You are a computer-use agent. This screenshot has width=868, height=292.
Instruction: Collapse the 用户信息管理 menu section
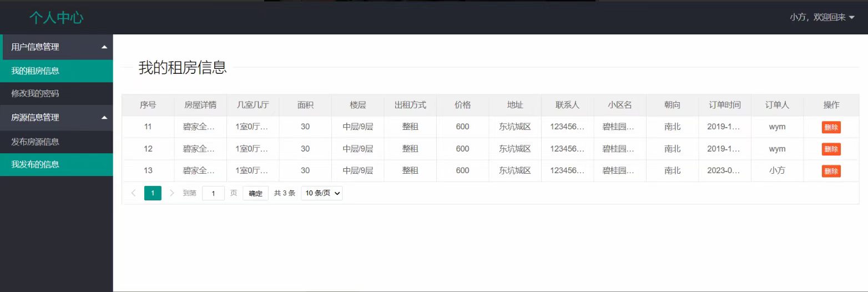[x=57, y=47]
